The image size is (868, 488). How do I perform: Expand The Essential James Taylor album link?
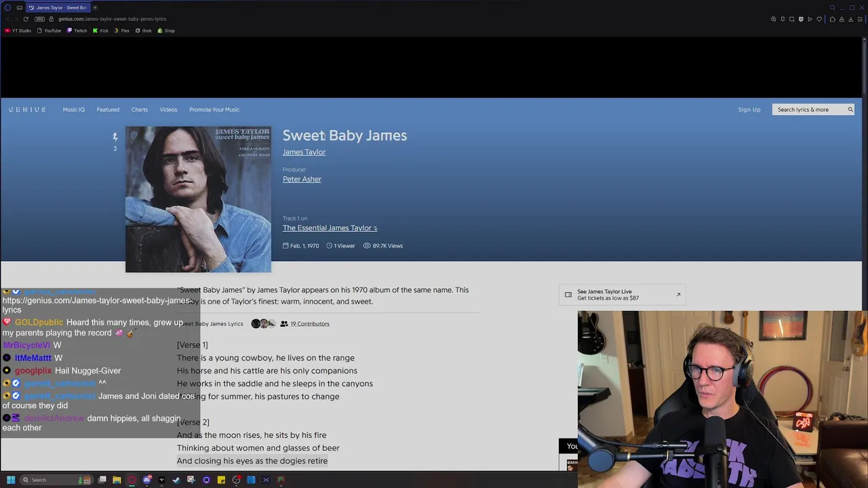[x=330, y=228]
